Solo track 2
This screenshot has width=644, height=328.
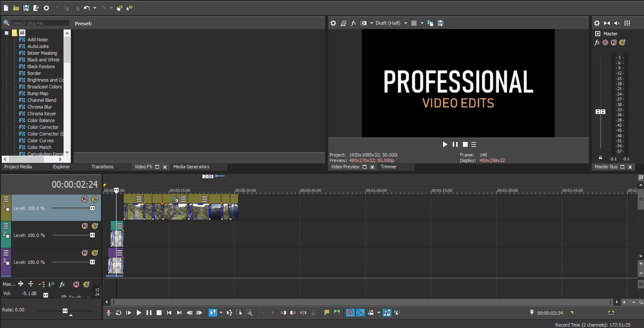94,226
